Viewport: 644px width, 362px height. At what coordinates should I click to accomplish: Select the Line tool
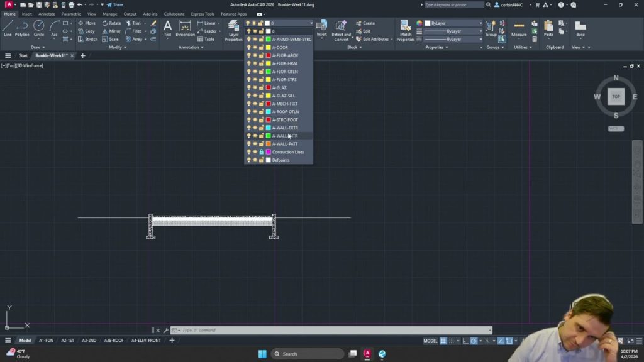pyautogui.click(x=8, y=28)
